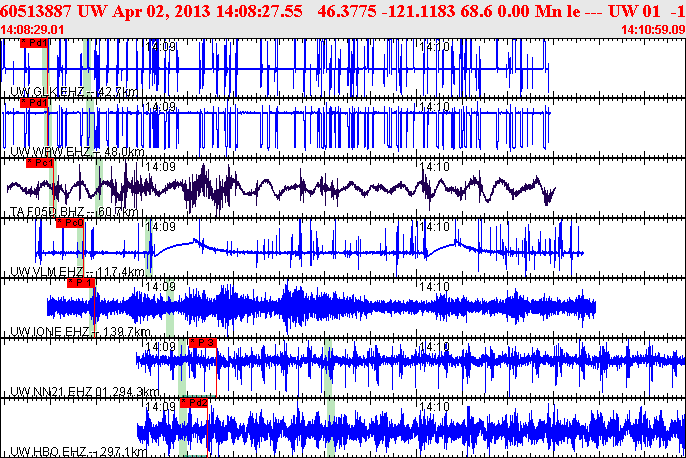Click the second green band on NN21 trace

point(328,367)
